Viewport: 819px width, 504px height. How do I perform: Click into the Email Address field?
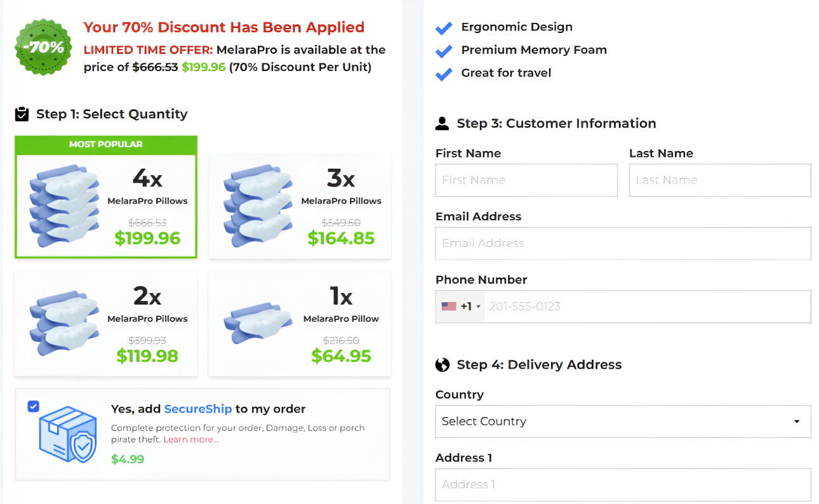623,243
